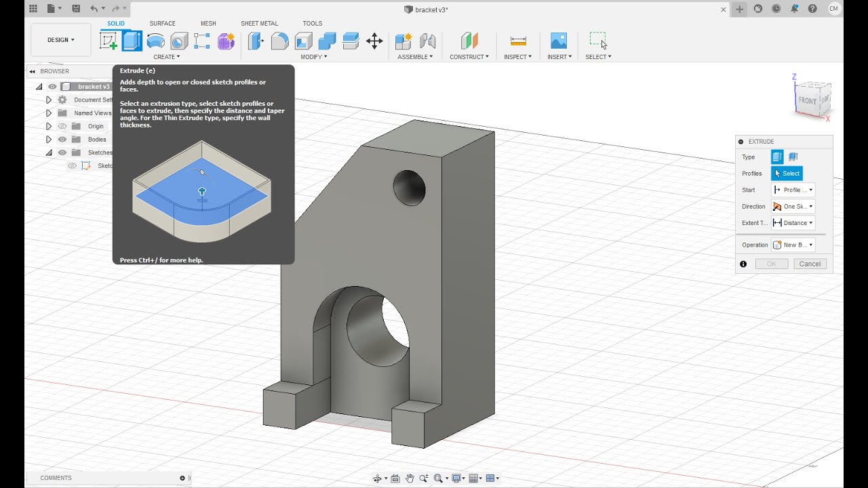Expand the Named Views node
The width and height of the screenshot is (868, 488).
49,113
